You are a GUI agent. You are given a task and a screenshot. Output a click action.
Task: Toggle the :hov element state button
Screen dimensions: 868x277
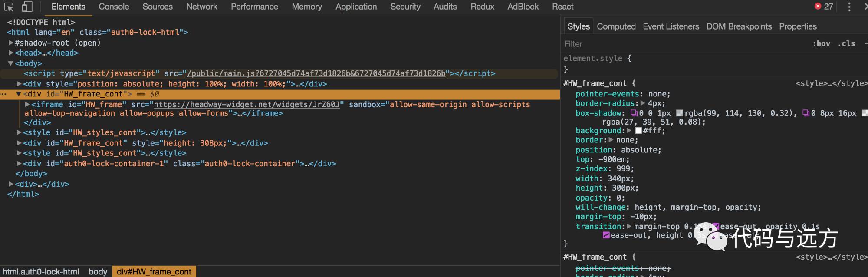click(821, 43)
